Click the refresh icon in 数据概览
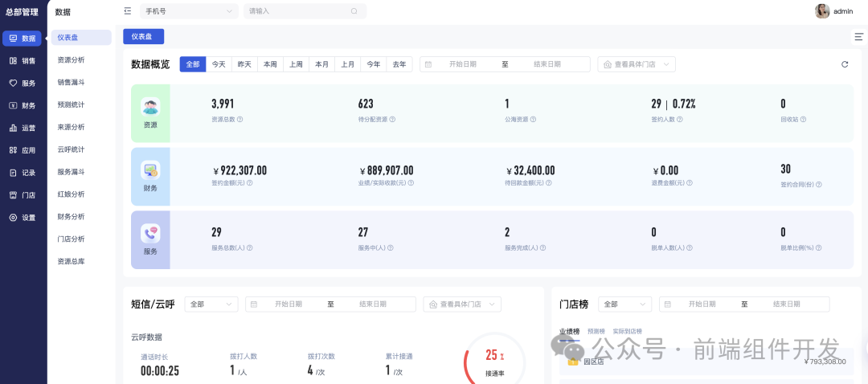 pos(845,64)
